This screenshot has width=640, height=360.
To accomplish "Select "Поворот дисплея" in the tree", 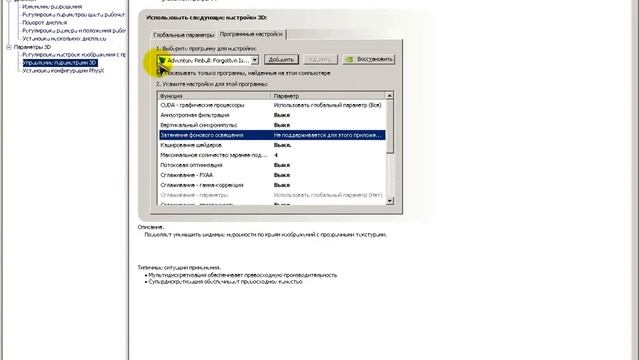I will pyautogui.click(x=44, y=23).
